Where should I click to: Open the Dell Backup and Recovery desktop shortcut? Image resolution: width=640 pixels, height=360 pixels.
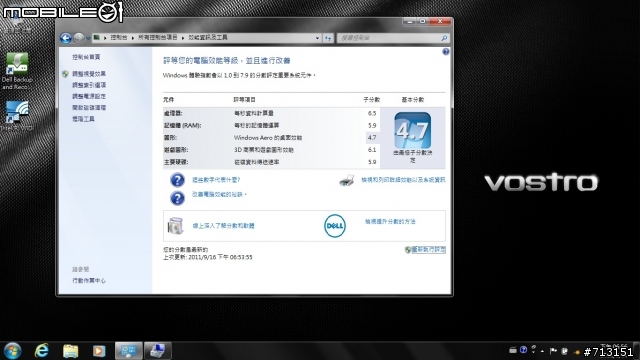pyautogui.click(x=16, y=71)
